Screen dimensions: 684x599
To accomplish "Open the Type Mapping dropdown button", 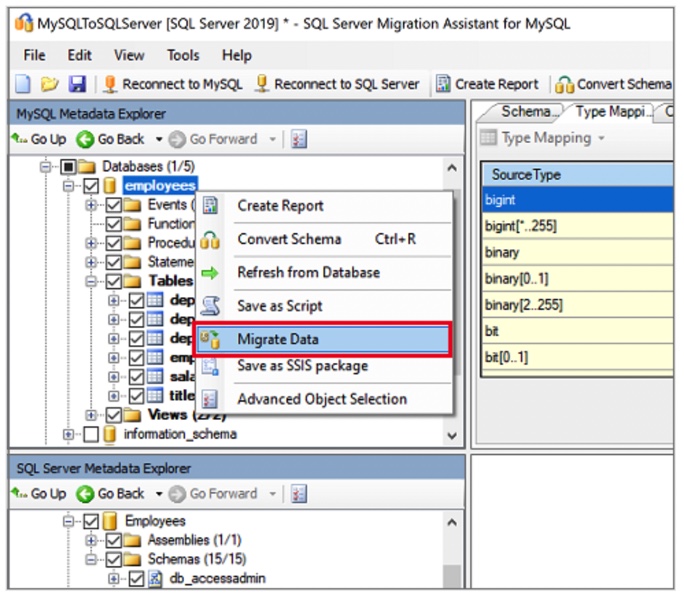I will (x=544, y=138).
